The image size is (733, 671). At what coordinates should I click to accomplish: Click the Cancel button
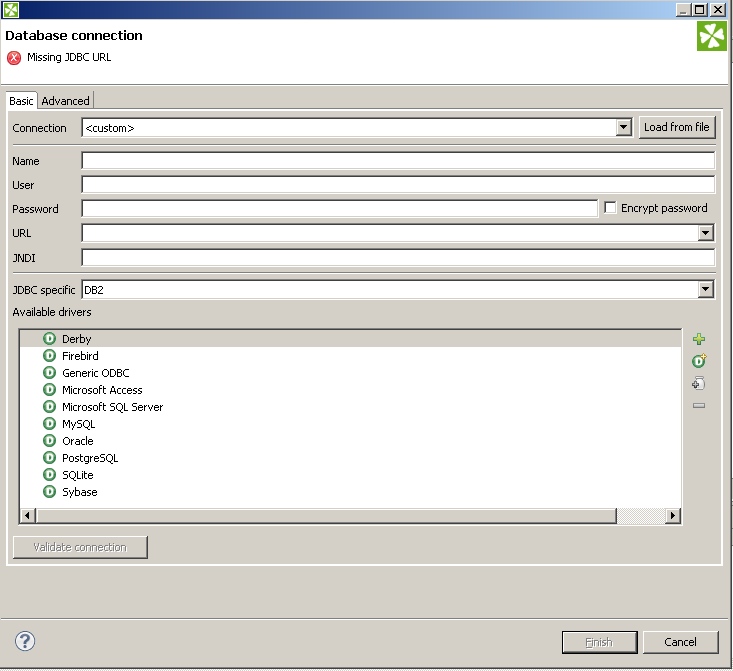(x=680, y=642)
